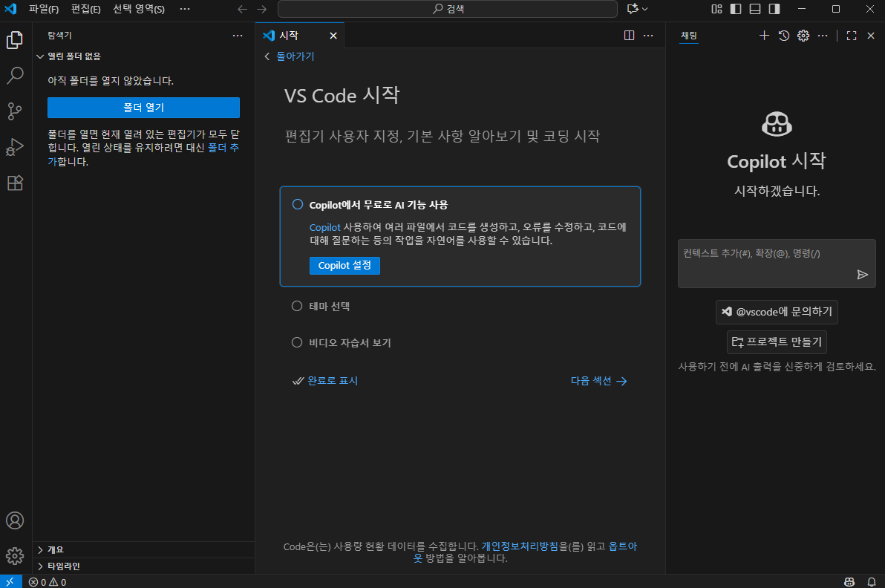Viewport: 885px width, 588px height.
Task: Toggle the primary side bar visibility
Action: pos(736,9)
